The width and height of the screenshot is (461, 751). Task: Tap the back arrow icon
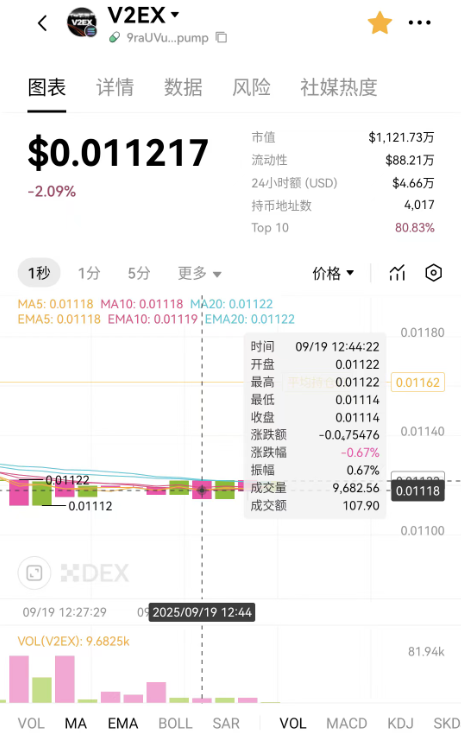pos(43,23)
